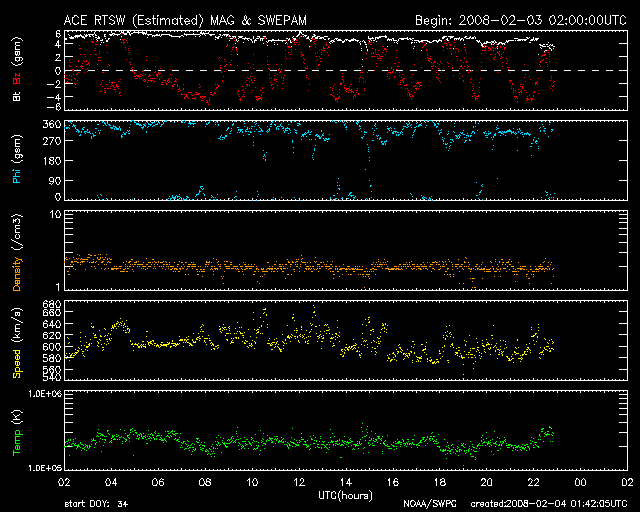Click the 1.0E+06 tick on Temp axis
This screenshot has height=512, width=640.
point(43,394)
